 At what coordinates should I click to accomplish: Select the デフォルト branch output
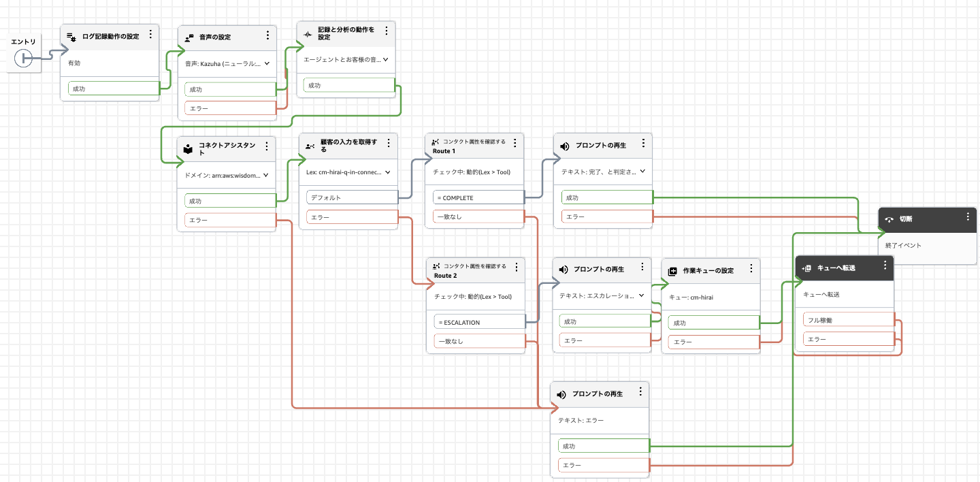(x=352, y=197)
